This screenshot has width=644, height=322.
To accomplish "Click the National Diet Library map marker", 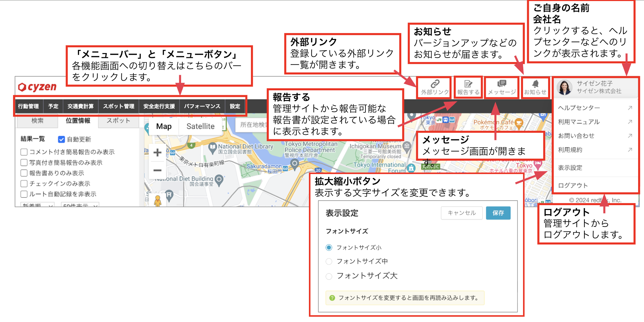I will click(213, 148).
